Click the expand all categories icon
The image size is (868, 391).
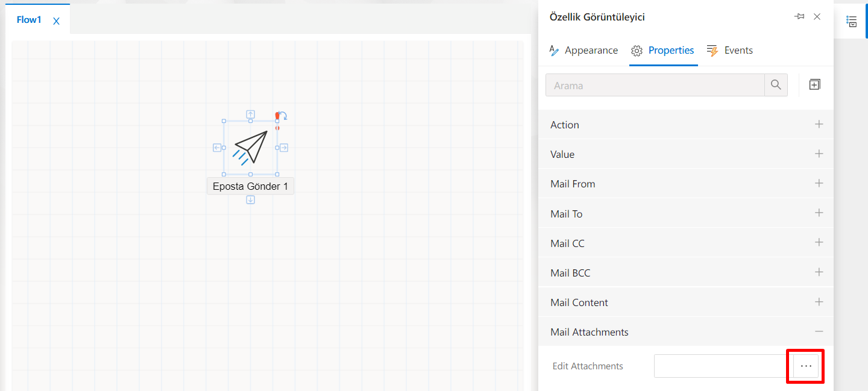[x=814, y=85]
